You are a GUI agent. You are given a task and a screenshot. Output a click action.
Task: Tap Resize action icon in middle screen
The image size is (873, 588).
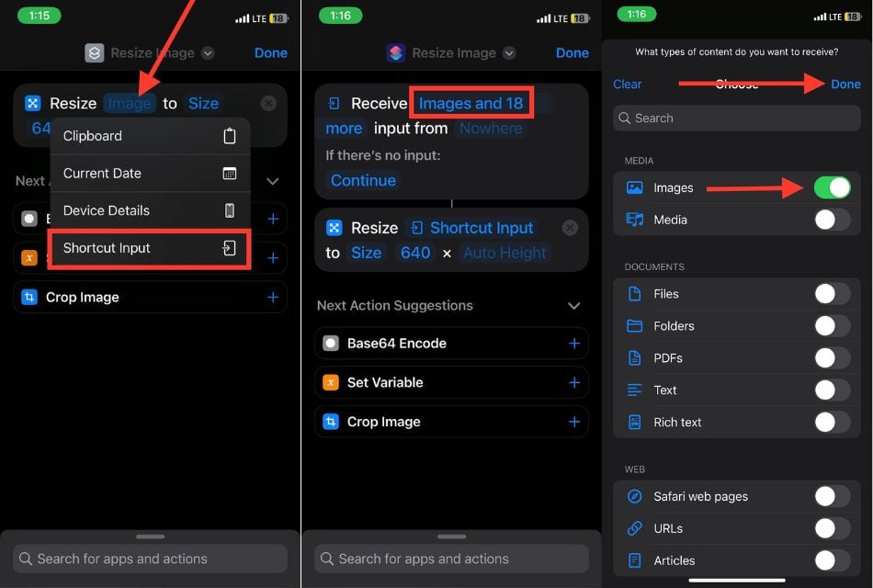[334, 228]
